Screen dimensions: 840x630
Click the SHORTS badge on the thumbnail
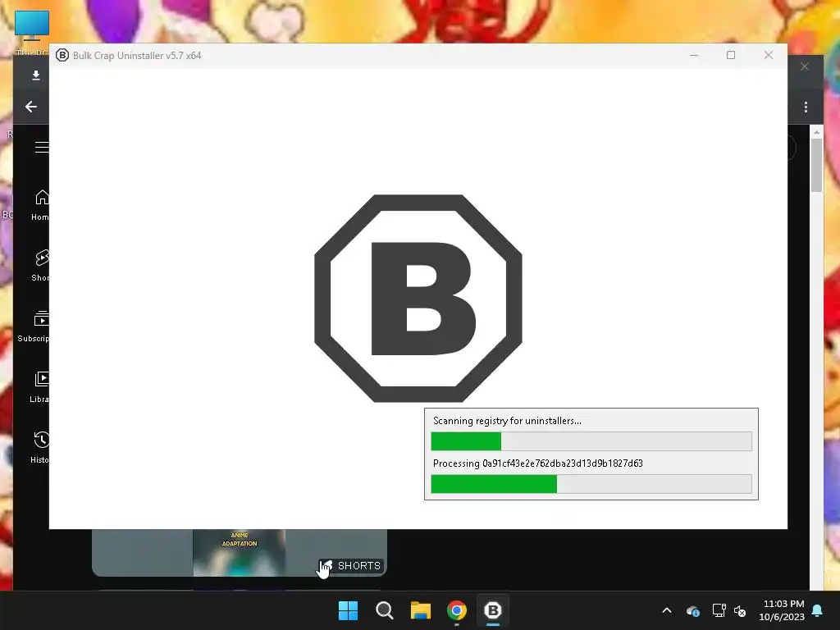click(351, 566)
